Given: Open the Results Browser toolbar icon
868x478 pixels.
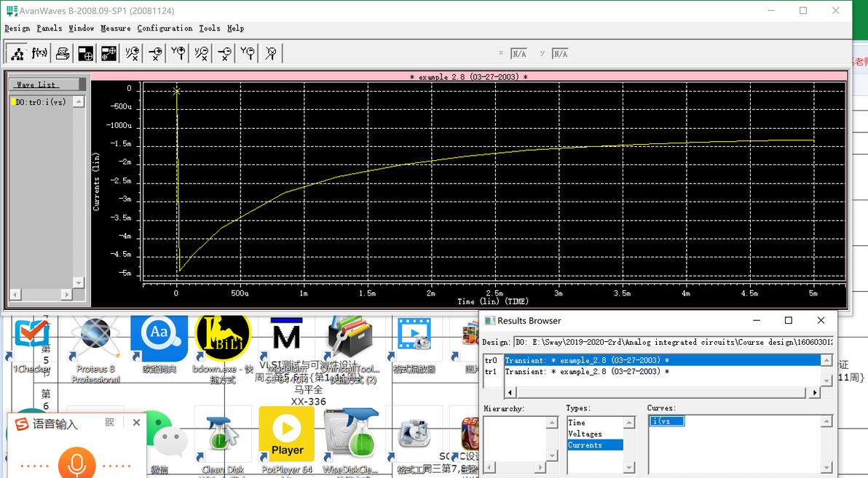Looking at the screenshot, I should coord(17,53).
